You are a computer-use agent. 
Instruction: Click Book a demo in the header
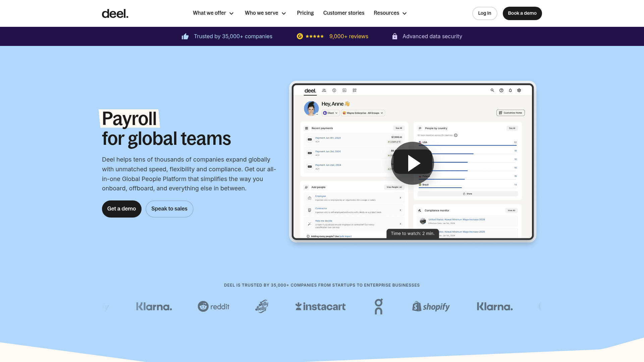[522, 13]
